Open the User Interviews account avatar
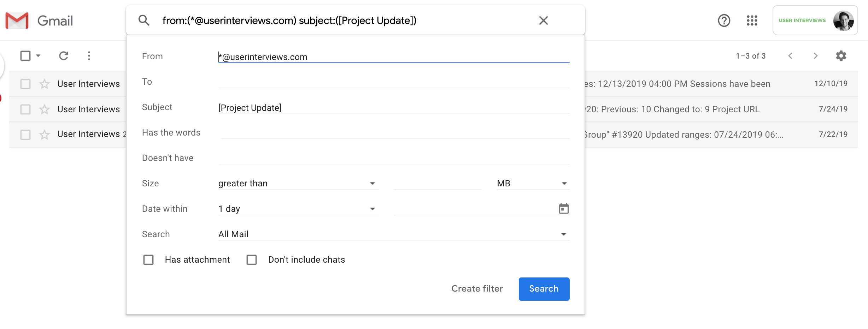Viewport: 868px width, 329px height. 843,20
